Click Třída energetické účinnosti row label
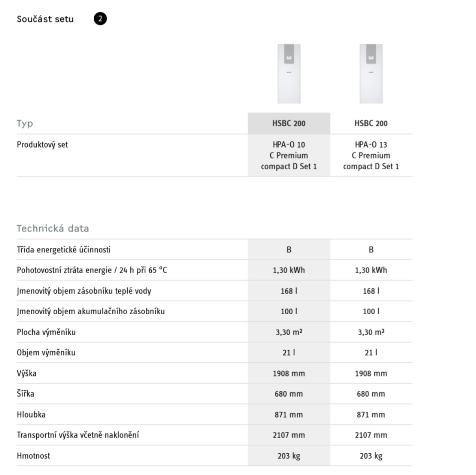This screenshot has height=475, width=476. (x=63, y=250)
